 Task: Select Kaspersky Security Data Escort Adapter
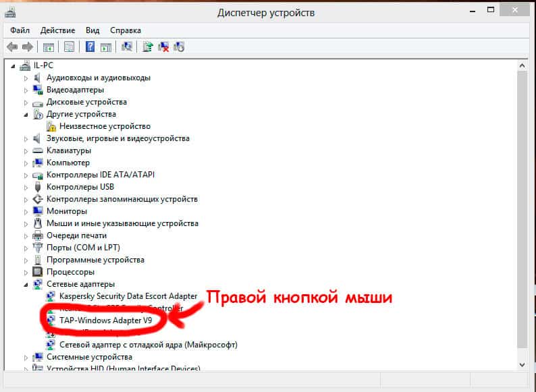[x=128, y=296]
